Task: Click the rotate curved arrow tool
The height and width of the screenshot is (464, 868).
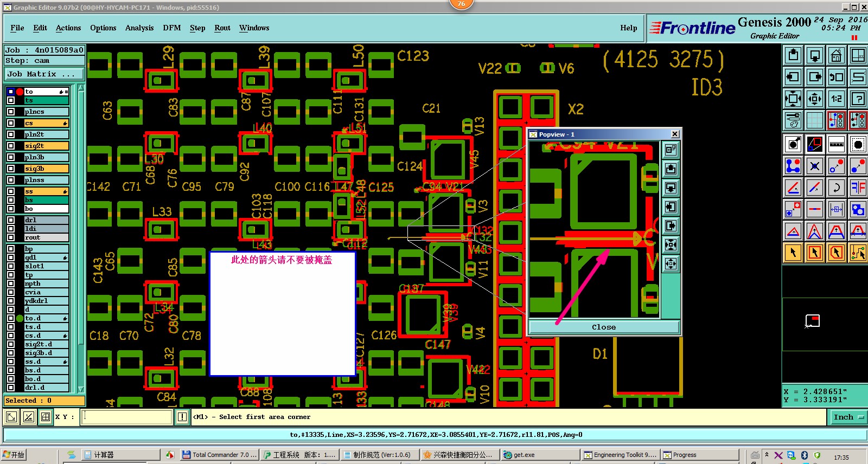Action: [x=837, y=188]
